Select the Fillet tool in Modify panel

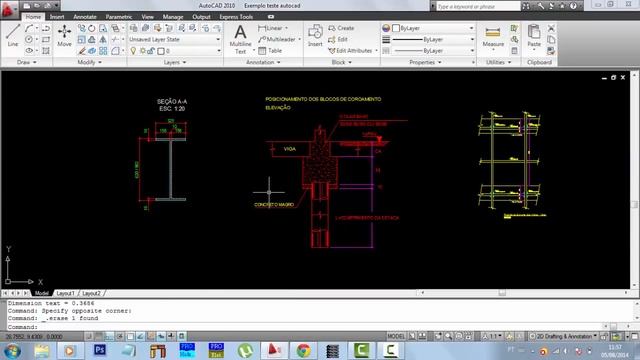tap(116, 51)
